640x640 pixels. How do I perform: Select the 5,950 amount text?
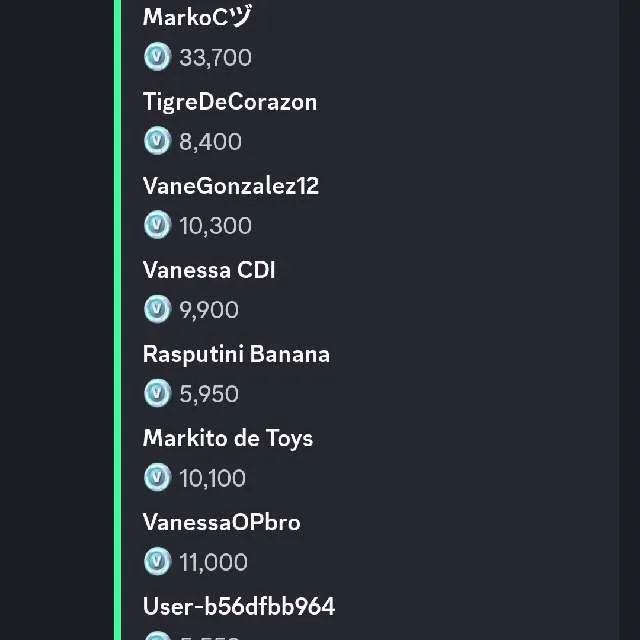209,394
